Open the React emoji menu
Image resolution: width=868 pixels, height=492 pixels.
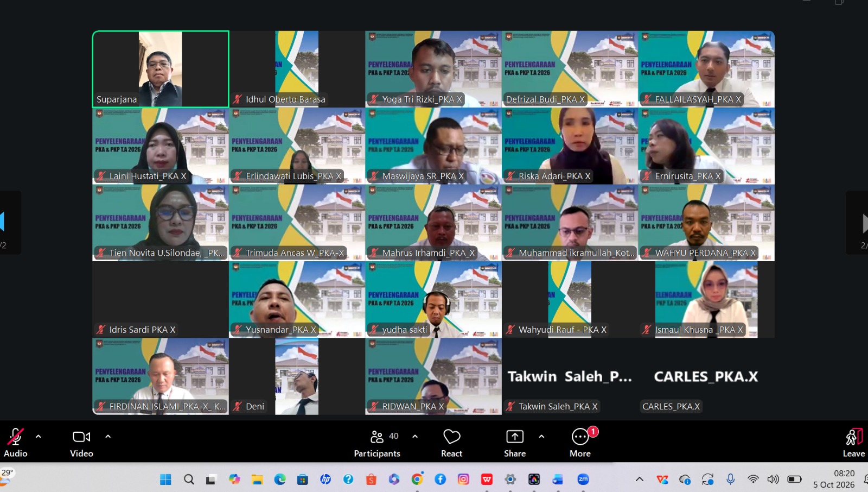[x=451, y=443]
